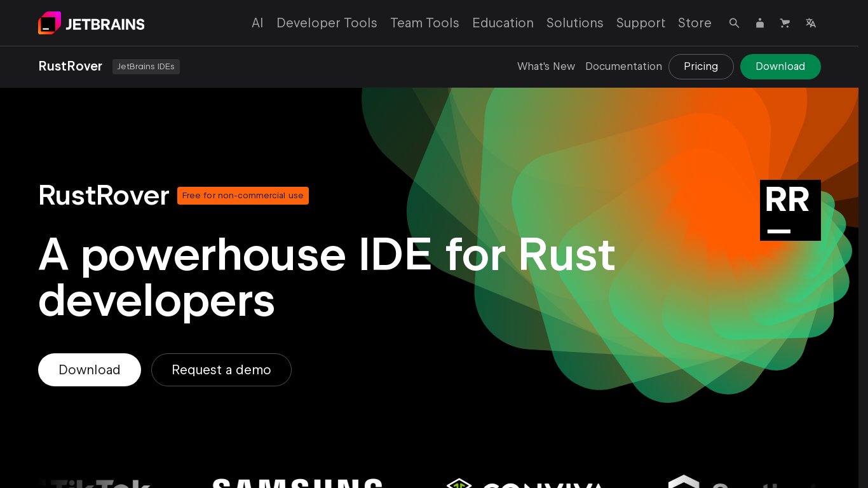The width and height of the screenshot is (868, 488).
Task: Open the Education menu
Action: [x=503, y=23]
